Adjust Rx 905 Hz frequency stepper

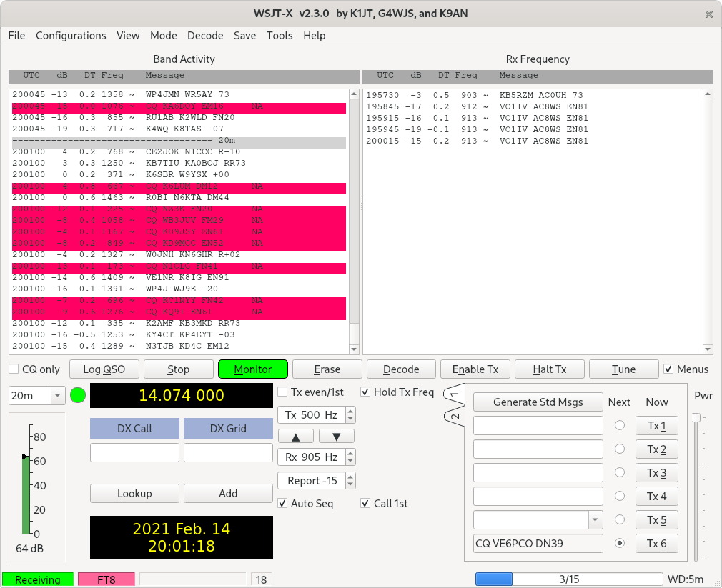[x=350, y=457]
